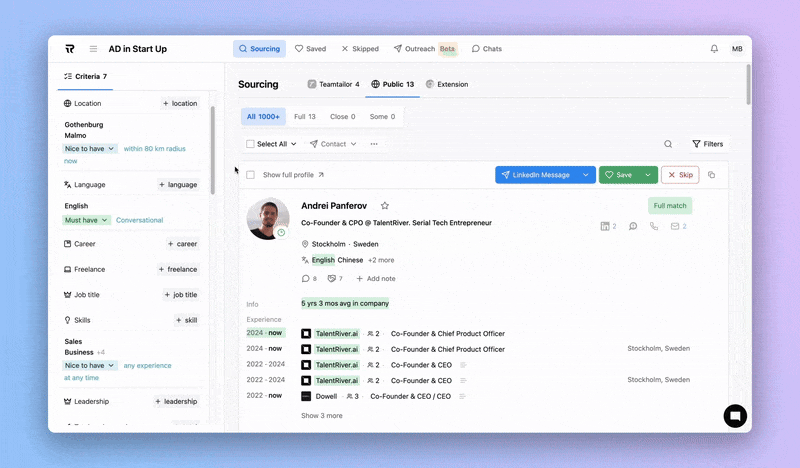Star Andrei Panferov as favorite
Screen dimensions: 800x468
[385, 205]
